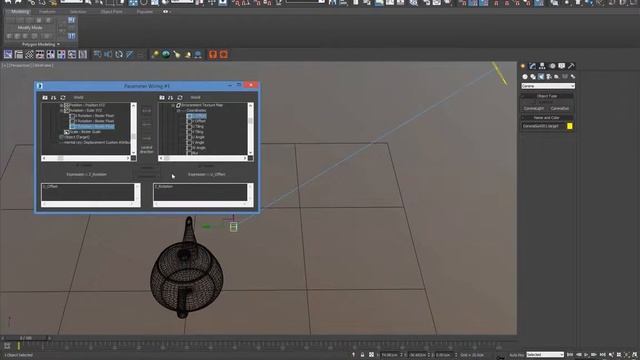This screenshot has width=640, height=360.
Task: Click the left tree horizontal scrollbar
Action: (x=86, y=158)
